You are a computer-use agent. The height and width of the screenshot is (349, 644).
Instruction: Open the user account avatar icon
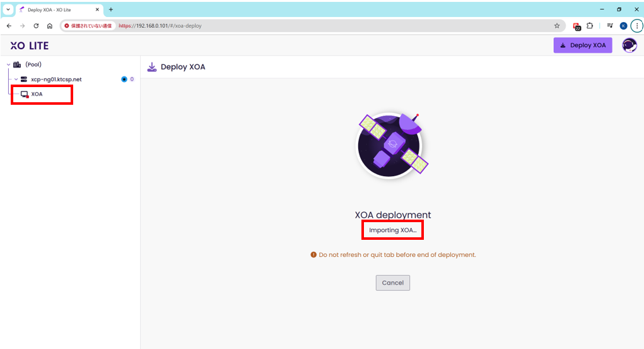click(629, 45)
